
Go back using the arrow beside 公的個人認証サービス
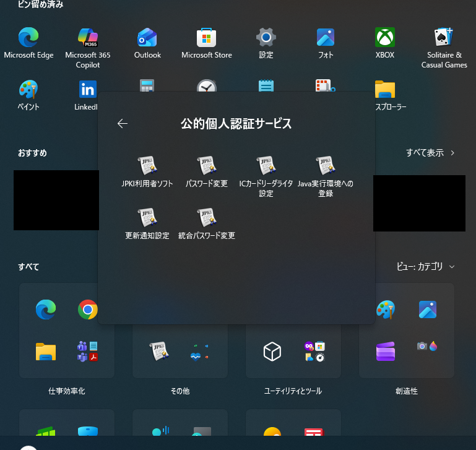click(123, 124)
